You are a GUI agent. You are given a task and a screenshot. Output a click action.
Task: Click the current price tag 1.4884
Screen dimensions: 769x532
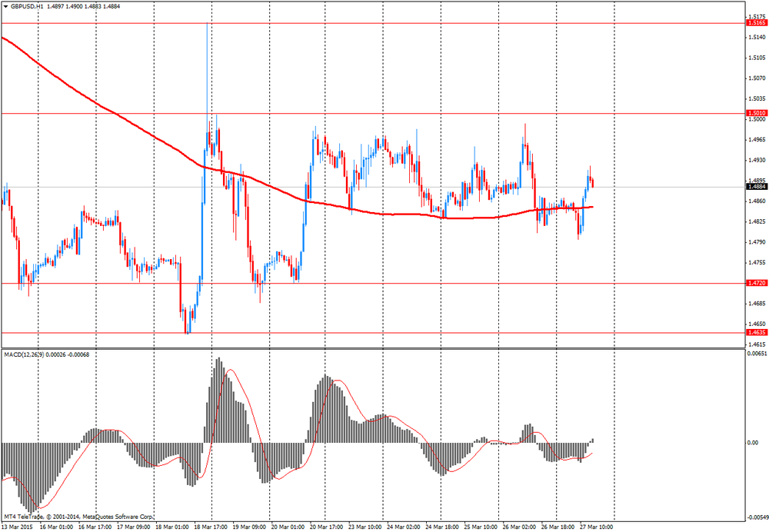756,187
